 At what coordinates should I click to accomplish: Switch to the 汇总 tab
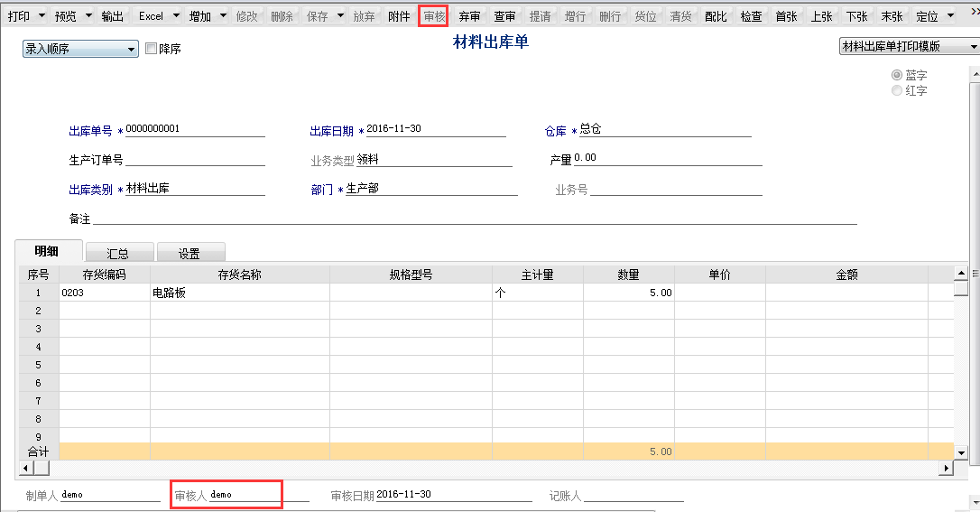click(x=117, y=254)
